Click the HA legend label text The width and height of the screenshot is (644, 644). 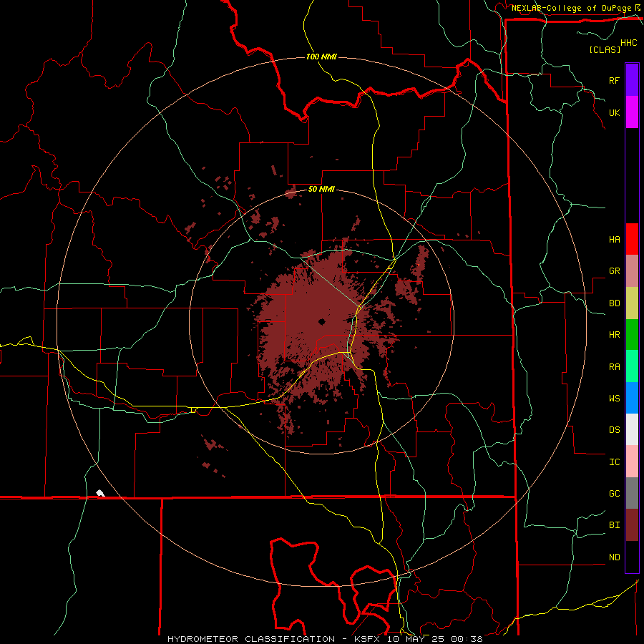(x=614, y=239)
